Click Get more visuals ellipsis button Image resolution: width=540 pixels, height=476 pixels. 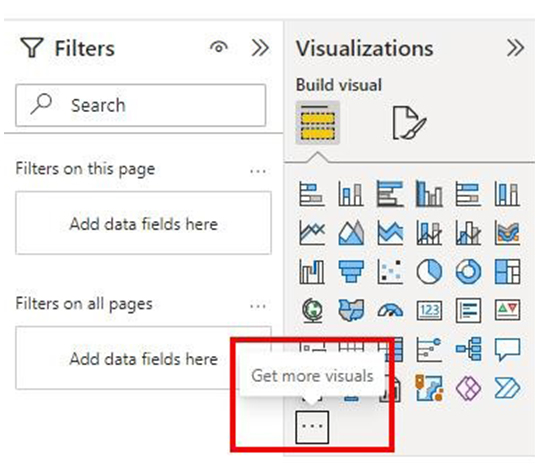312,427
